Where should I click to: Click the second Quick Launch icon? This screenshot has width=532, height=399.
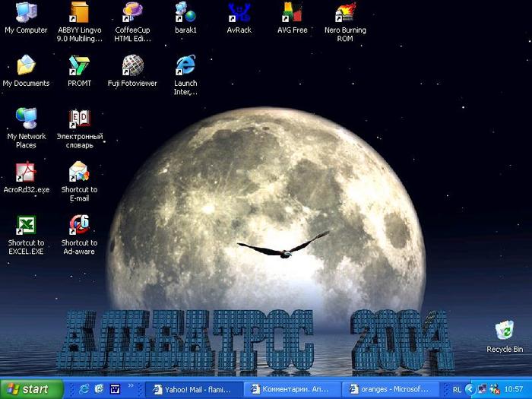click(x=99, y=389)
